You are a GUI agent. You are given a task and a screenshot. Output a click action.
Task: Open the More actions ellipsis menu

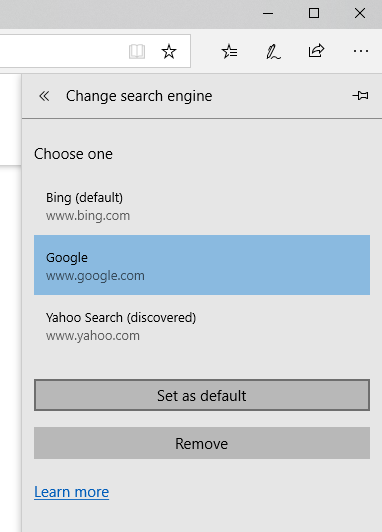click(361, 51)
